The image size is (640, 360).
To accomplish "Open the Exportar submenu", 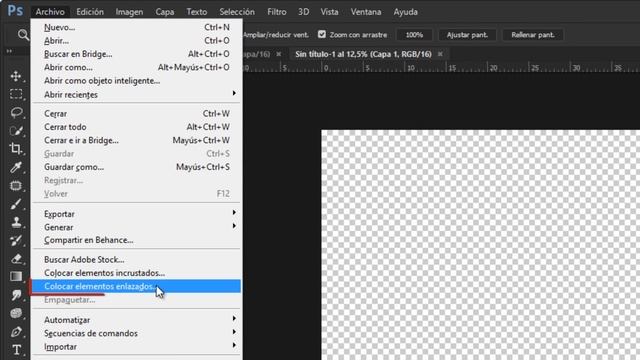I will pyautogui.click(x=136, y=214).
